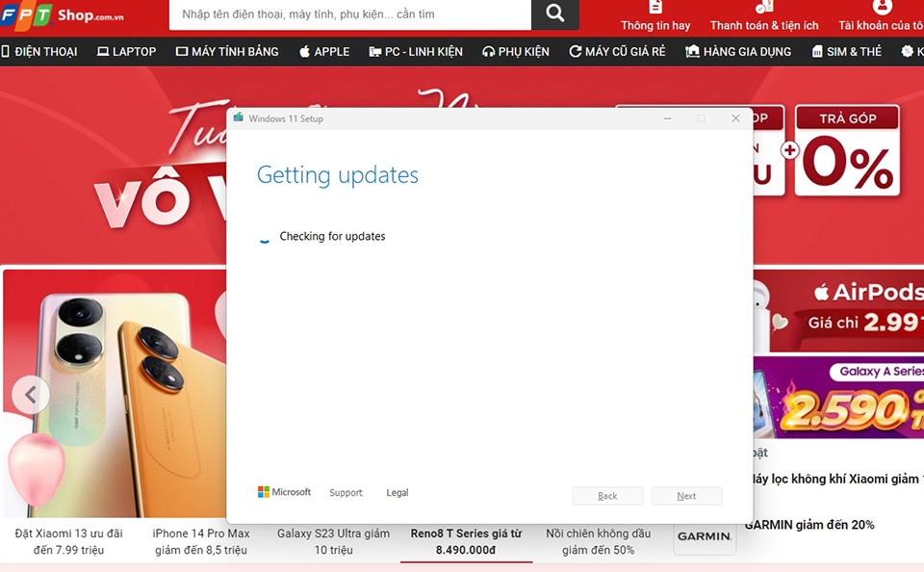Screen dimensions: 924x572
Task: Click the Microsoft logo in Setup dialog
Action: click(284, 492)
